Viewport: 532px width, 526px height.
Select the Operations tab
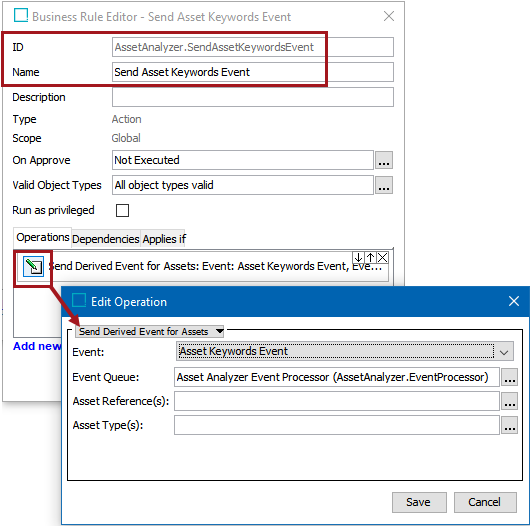click(x=43, y=237)
